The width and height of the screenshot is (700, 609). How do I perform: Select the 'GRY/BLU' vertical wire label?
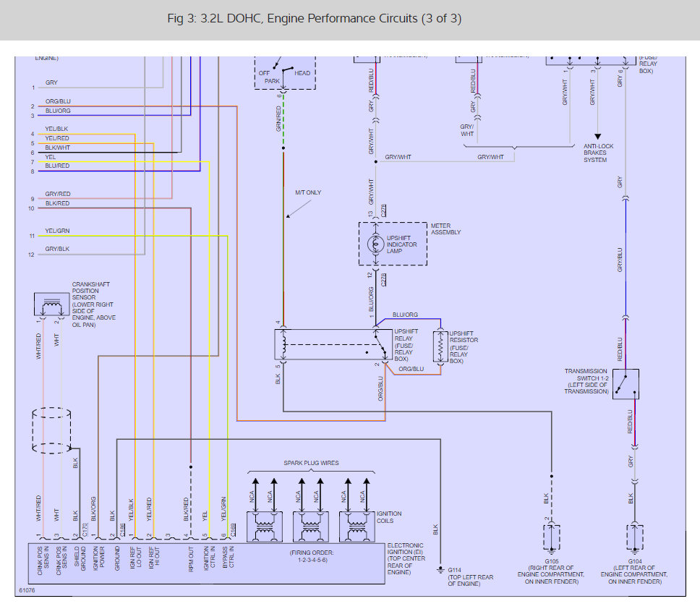pos(620,260)
